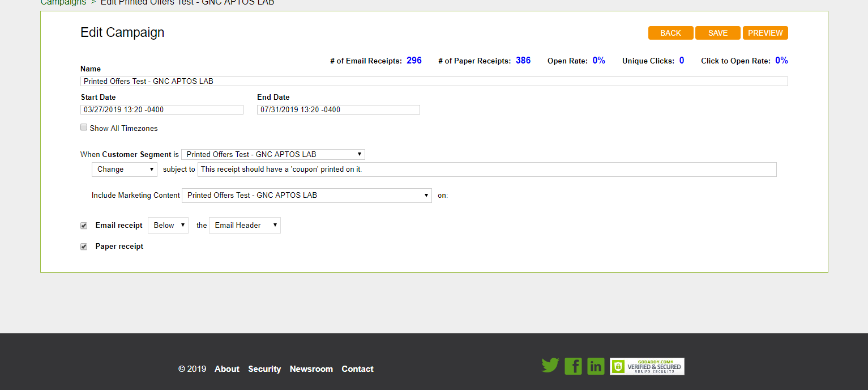Open the Facebook icon in footer
Screen dimensions: 868x390
coord(573,366)
